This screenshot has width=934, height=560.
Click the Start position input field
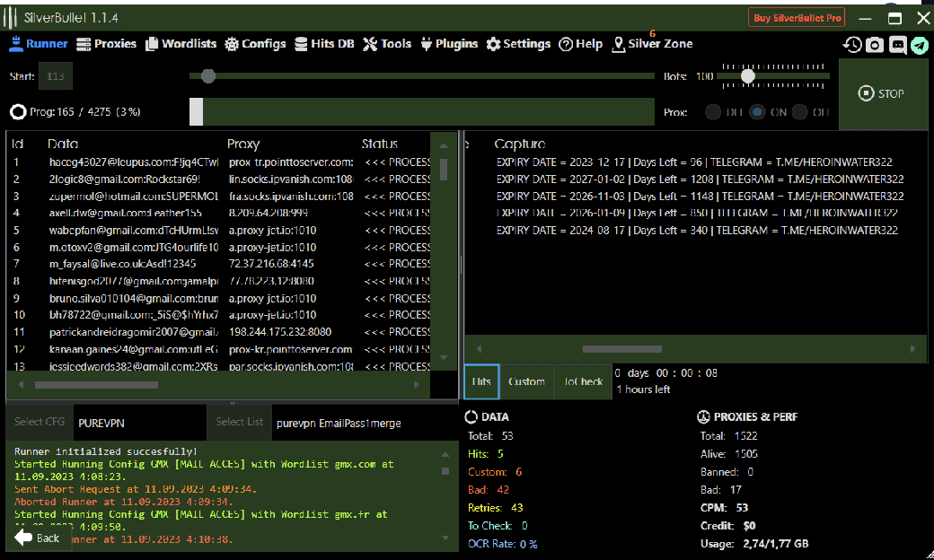pos(55,77)
